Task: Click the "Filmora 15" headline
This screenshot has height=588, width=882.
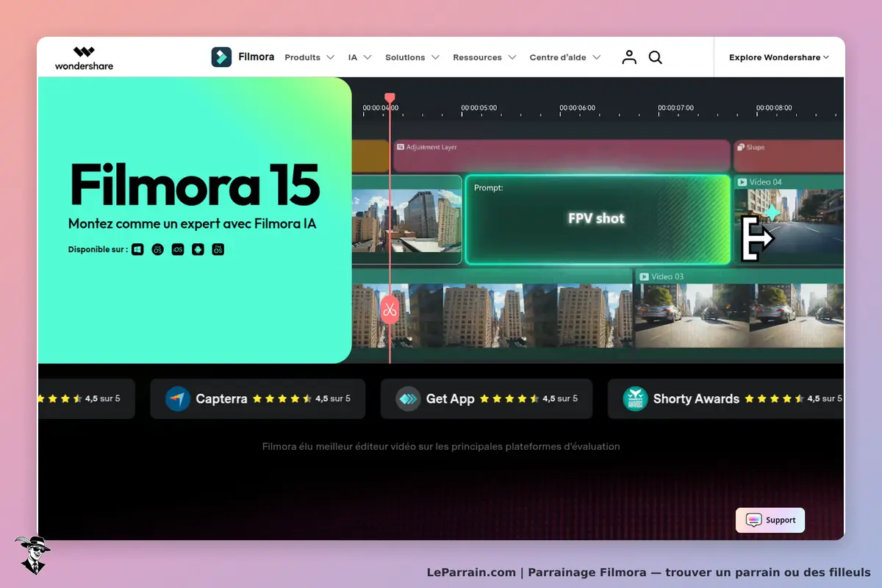Action: pyautogui.click(x=195, y=185)
